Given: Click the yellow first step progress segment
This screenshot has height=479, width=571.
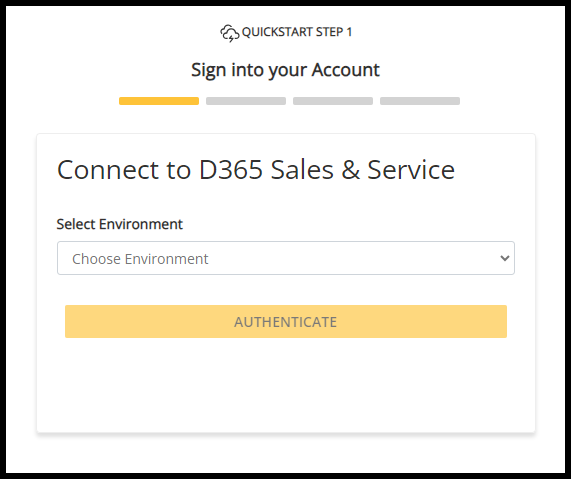Looking at the screenshot, I should 159,101.
